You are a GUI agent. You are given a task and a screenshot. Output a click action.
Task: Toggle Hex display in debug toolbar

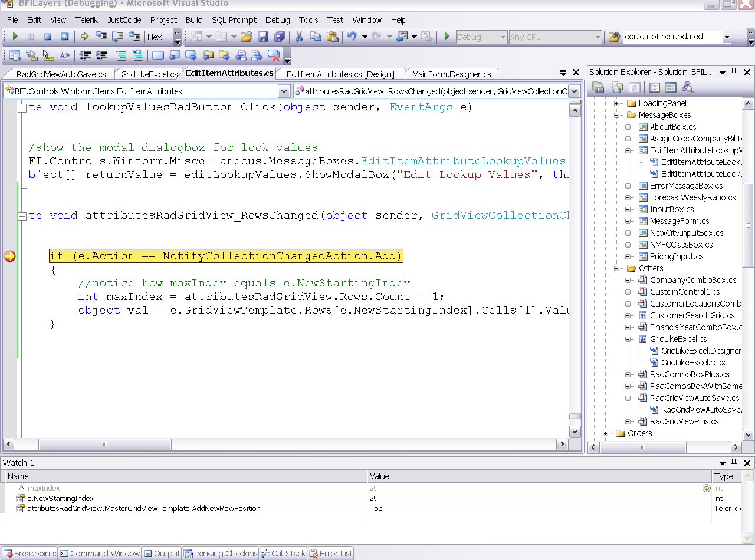pos(155,37)
